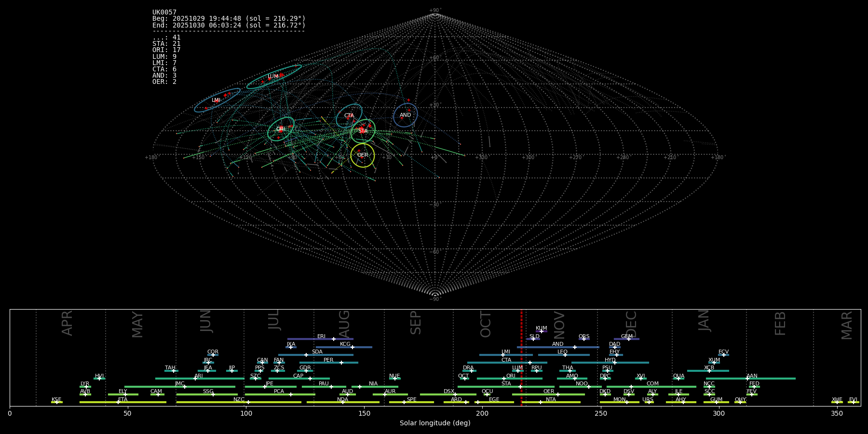Image resolution: width=868 pixels, height=434 pixels.
Task: Click the GEM shower label in the timeline
Action: (x=626, y=337)
